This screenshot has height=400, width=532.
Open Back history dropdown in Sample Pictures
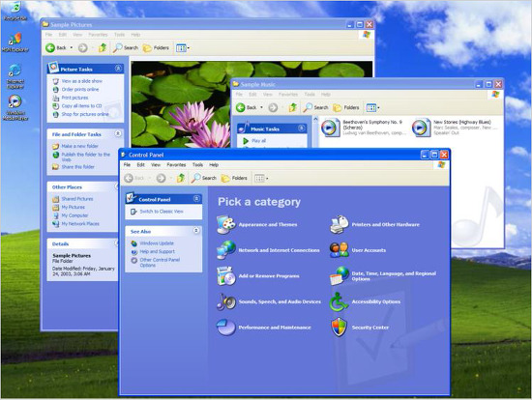pos(72,47)
